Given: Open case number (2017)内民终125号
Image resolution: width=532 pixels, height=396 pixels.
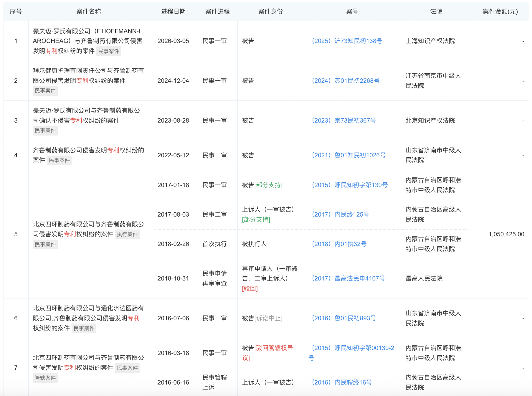Looking at the screenshot, I should click(x=340, y=214).
